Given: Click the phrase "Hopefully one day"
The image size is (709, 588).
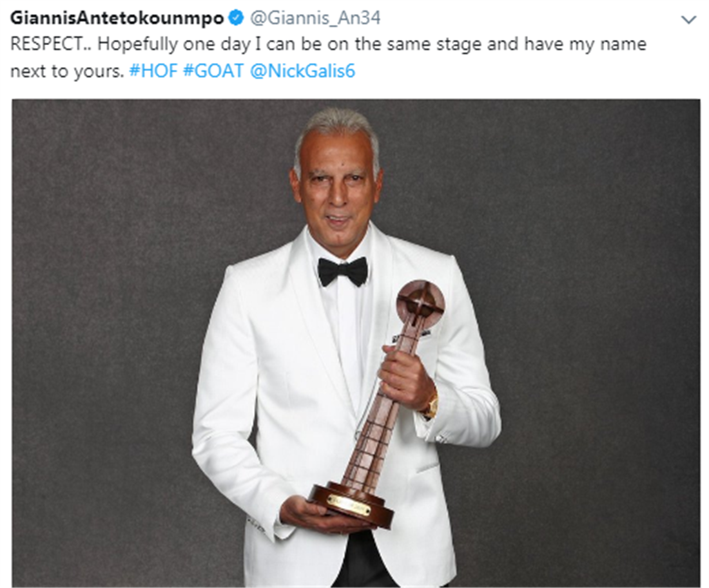Looking at the screenshot, I should tap(174, 44).
